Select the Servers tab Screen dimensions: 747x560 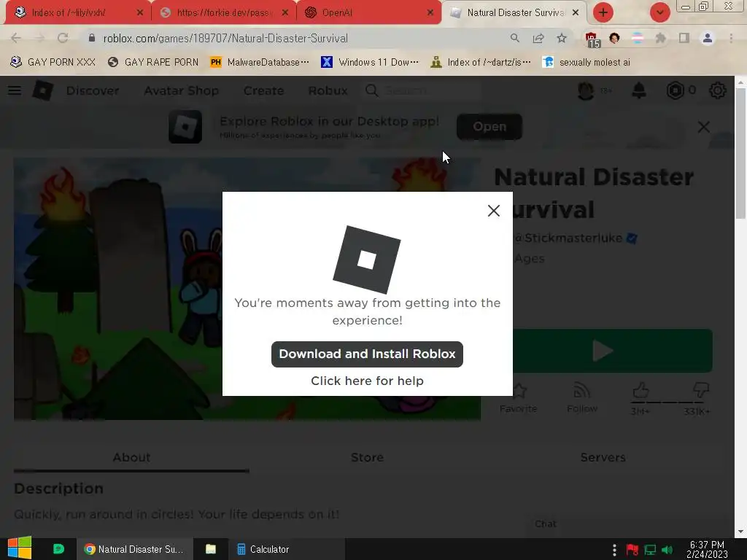point(603,457)
